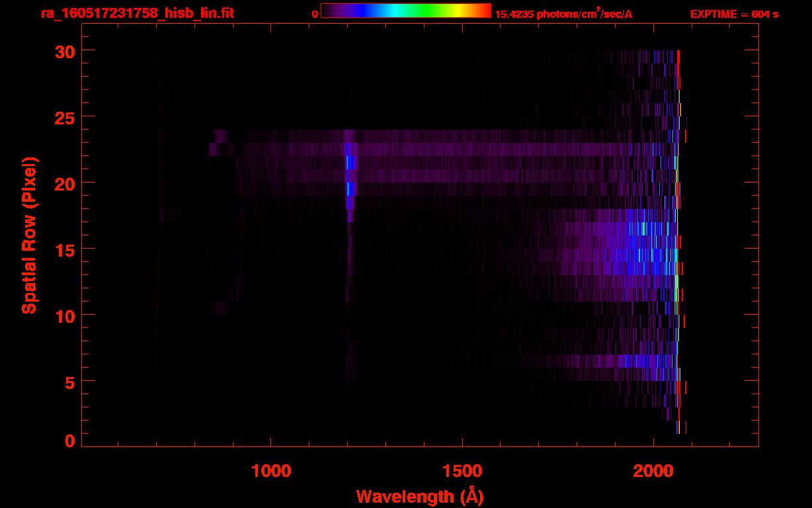The width and height of the screenshot is (812, 508).
Task: Click the x-axis tick label 1000
Action: (x=271, y=471)
